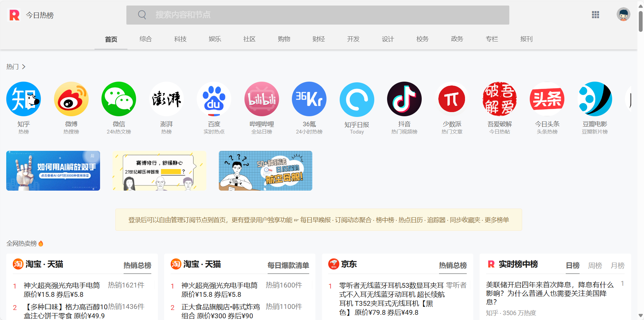Click the 热销总榜 tab under first 淘宝·天猫
This screenshot has width=644, height=320.
tap(137, 265)
